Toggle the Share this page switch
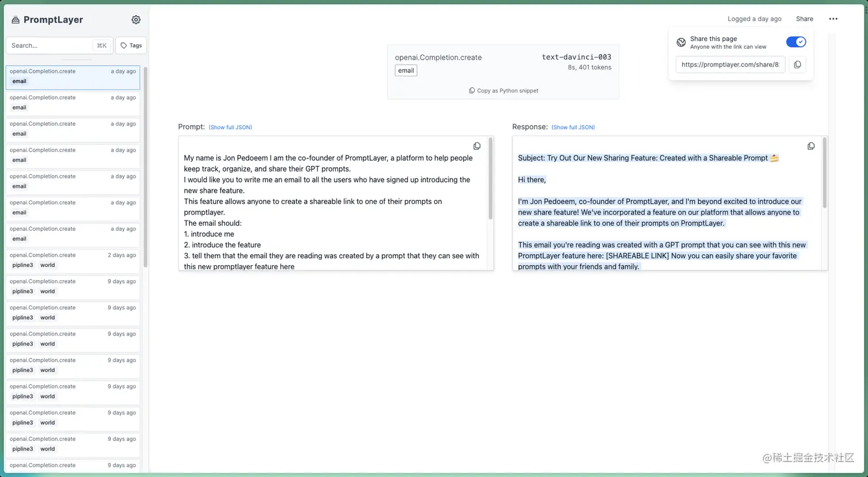868x477 pixels. tap(796, 42)
